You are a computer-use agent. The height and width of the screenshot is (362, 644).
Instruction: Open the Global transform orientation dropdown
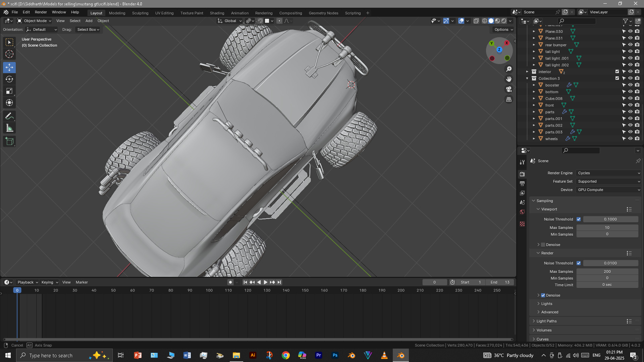230,21
